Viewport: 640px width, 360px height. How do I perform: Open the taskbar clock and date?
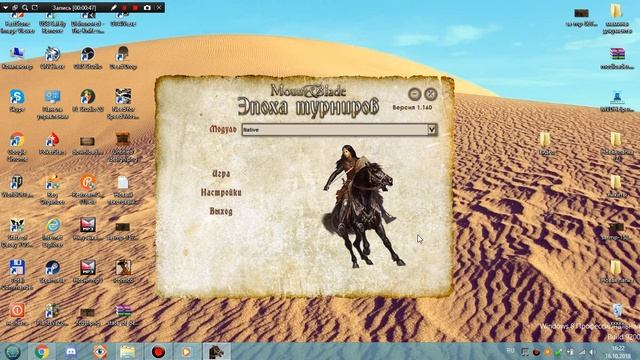pyautogui.click(x=619, y=352)
